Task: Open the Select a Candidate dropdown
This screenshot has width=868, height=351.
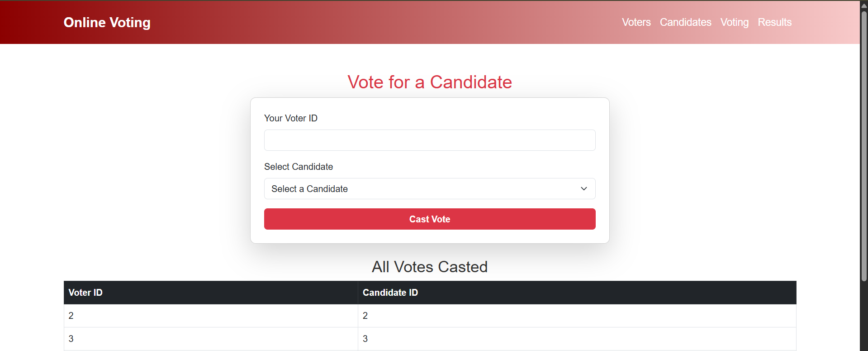Action: (430, 188)
